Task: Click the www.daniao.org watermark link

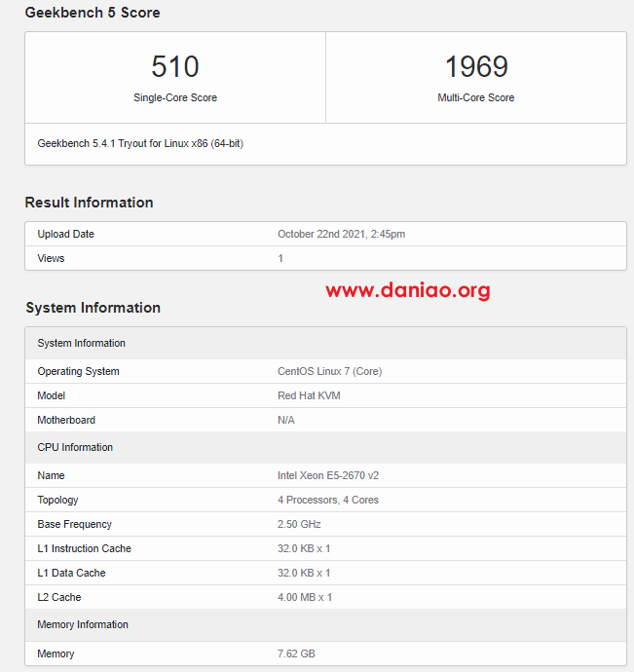Action: [408, 290]
